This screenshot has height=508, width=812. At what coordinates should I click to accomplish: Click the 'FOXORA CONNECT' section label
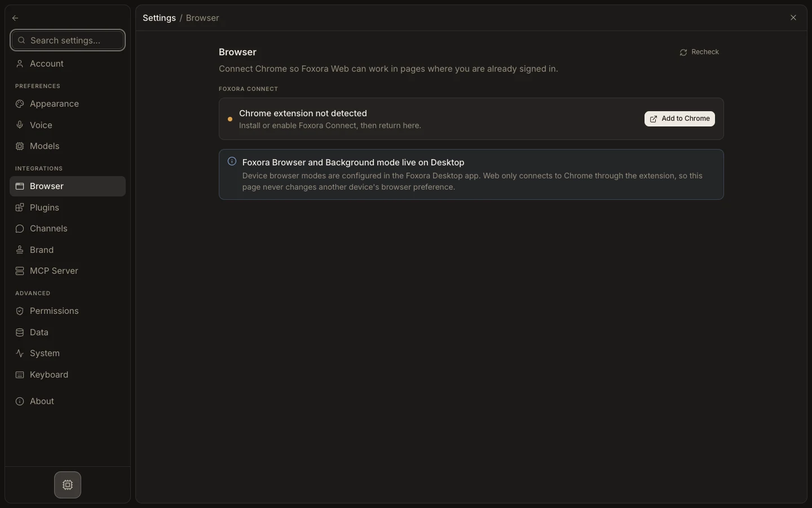(x=248, y=89)
